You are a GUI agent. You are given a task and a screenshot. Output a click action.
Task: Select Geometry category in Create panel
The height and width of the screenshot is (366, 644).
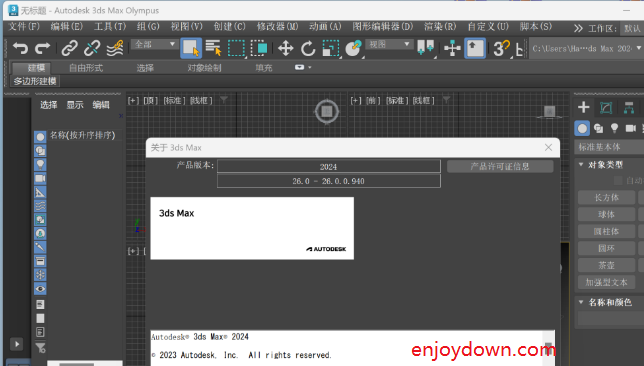click(x=582, y=129)
